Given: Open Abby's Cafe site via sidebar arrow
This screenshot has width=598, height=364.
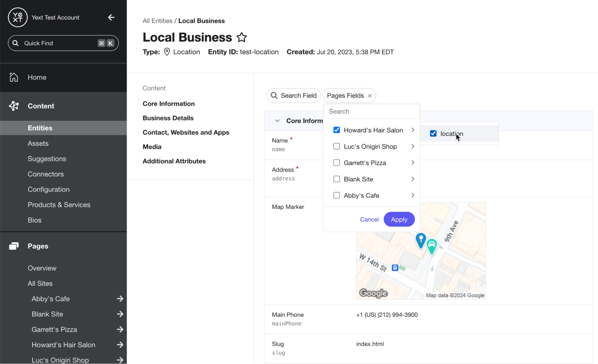Looking at the screenshot, I should [120, 299].
